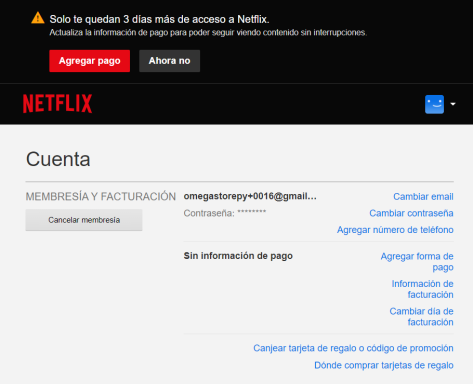Screen dimensions: 473x384
Task: Open Información de facturación link
Action: [x=422, y=289]
